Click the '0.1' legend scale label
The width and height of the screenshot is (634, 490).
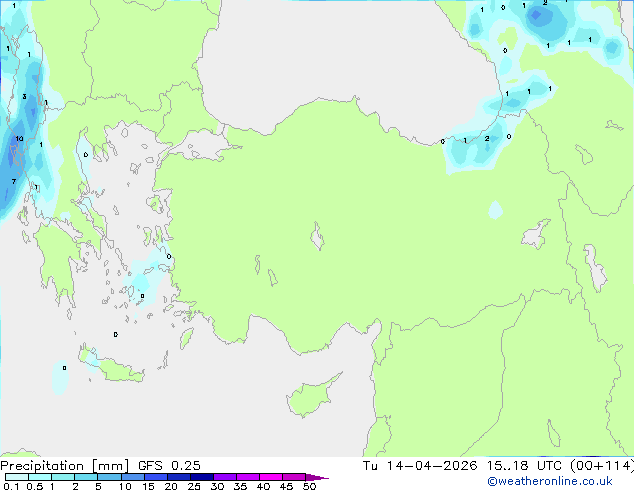coord(11,486)
